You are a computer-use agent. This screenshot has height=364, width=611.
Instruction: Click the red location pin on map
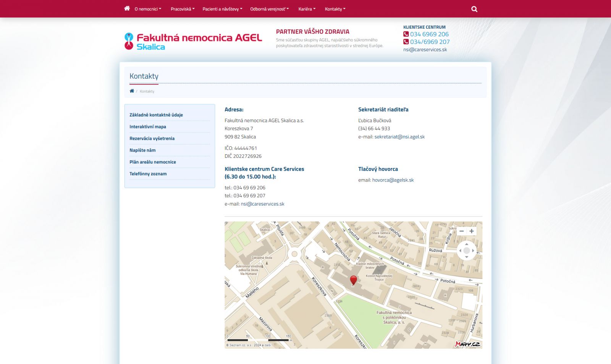point(353,281)
